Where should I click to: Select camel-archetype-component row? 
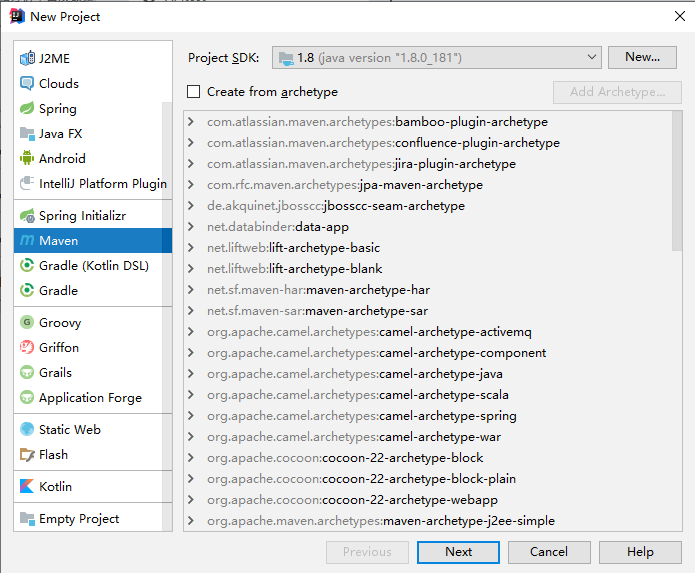tap(428, 353)
